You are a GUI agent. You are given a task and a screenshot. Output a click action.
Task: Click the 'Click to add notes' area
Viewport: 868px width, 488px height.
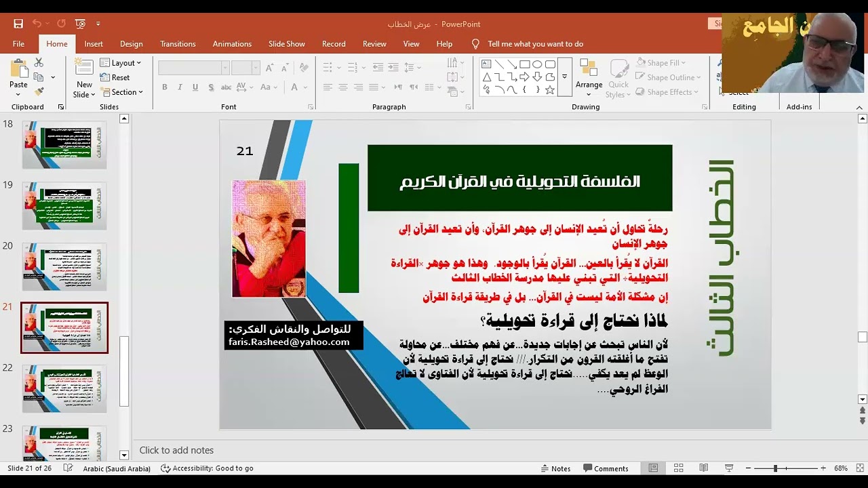click(x=176, y=450)
